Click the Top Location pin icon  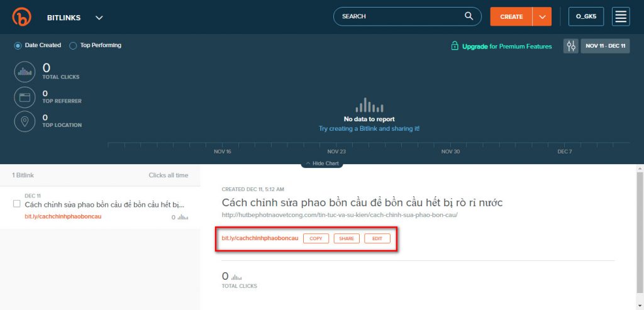coord(25,121)
